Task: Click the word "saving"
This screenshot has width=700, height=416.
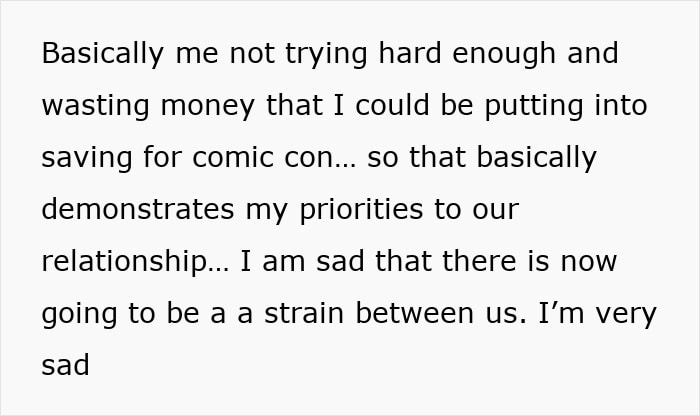Action: coord(87,158)
